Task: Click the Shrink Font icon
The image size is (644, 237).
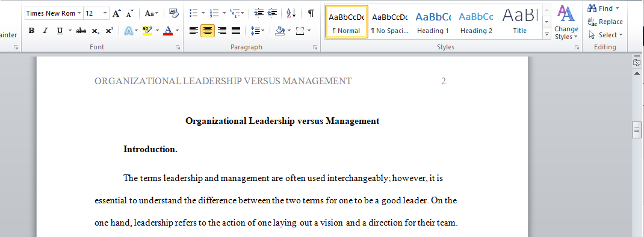Action: click(130, 14)
